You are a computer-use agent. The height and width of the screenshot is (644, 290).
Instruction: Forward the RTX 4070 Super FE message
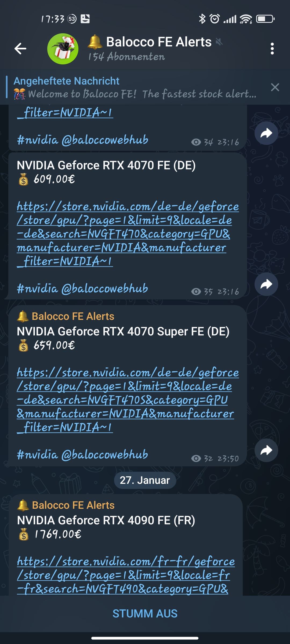(266, 450)
